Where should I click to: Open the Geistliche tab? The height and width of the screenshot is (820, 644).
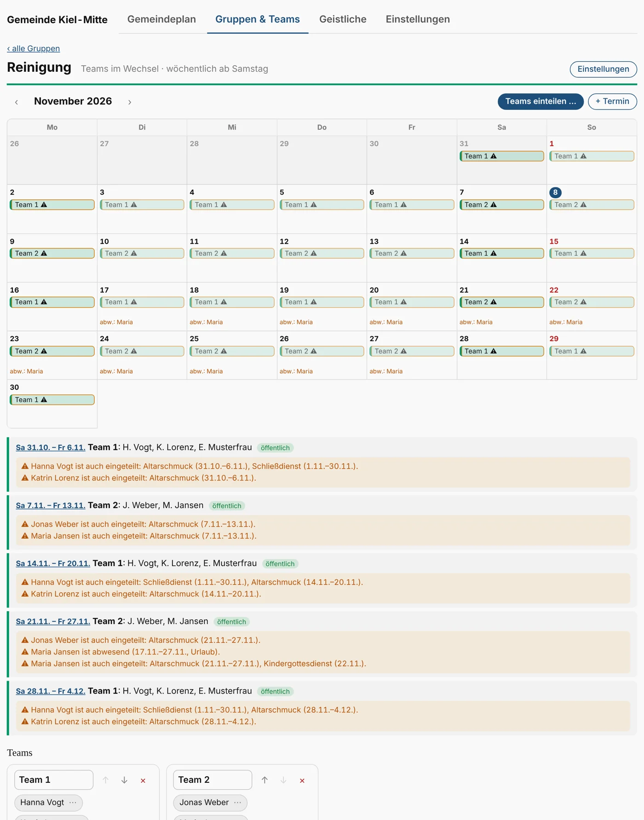343,19
